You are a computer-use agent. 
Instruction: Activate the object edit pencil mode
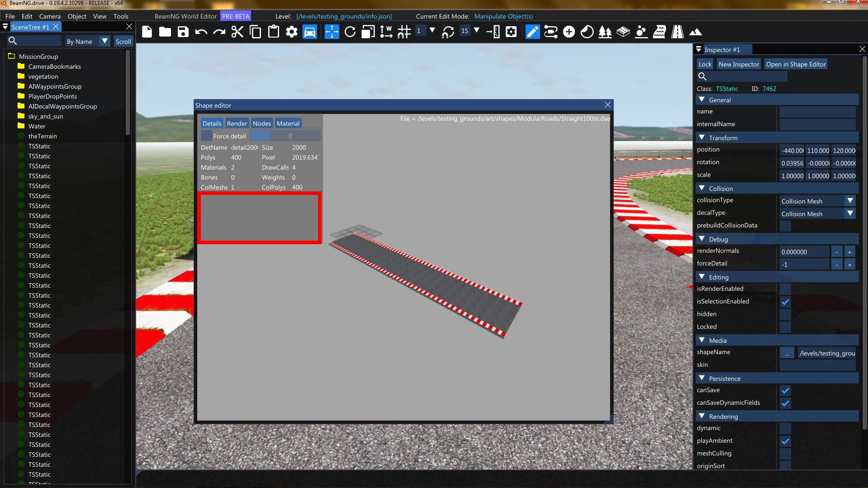(533, 32)
